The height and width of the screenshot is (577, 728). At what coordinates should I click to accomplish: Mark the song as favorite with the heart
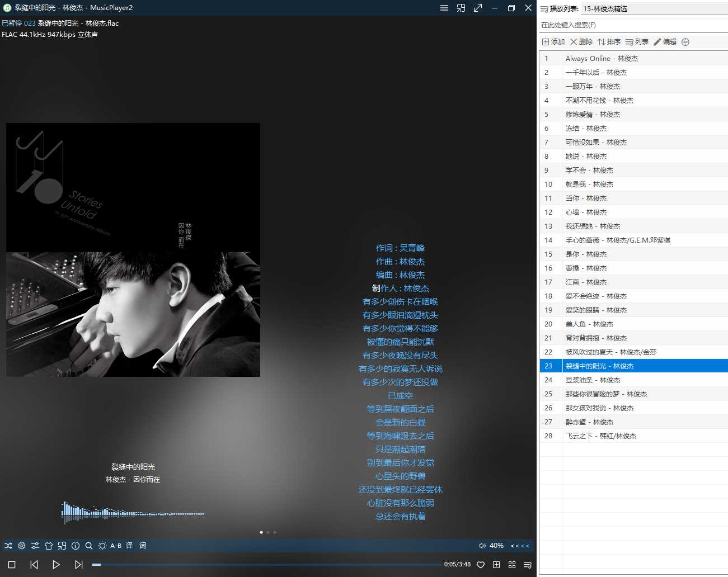pos(481,565)
